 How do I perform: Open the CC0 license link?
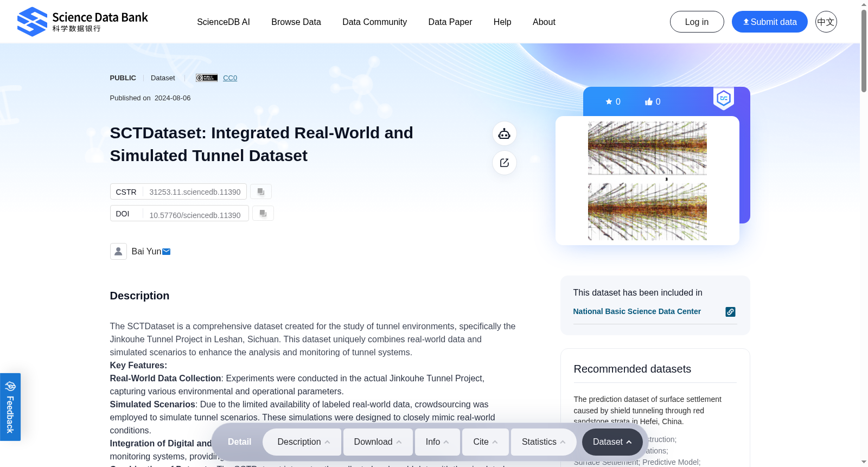click(230, 78)
